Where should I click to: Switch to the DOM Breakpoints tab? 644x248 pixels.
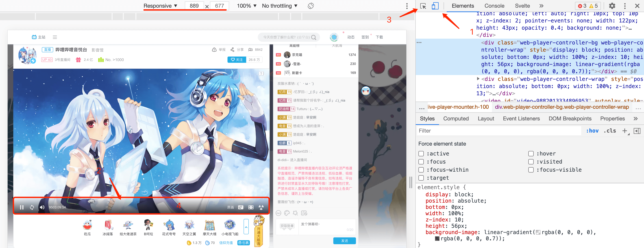point(570,119)
